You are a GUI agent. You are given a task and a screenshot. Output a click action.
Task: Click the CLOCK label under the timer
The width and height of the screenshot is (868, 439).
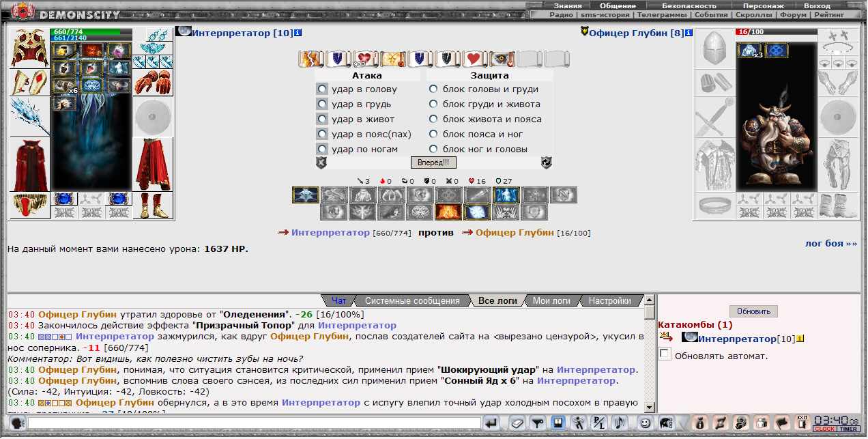point(825,429)
